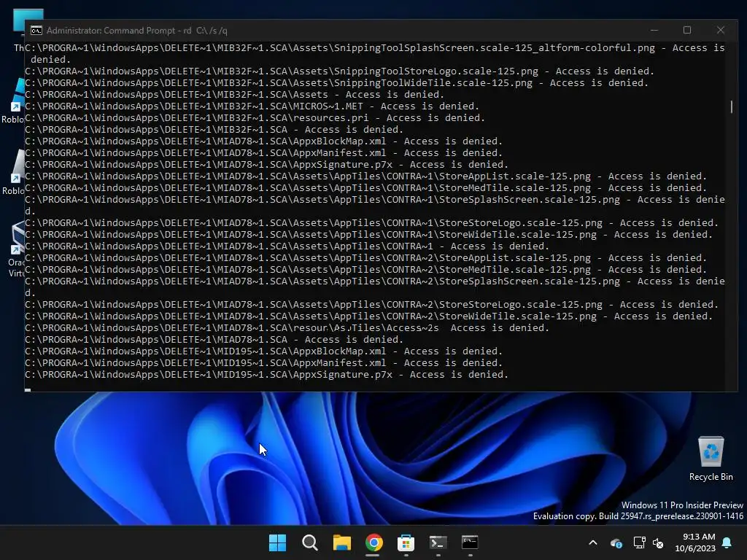Switch to Google Chrome in the taskbar
Screen dimensions: 747x560
pos(374,542)
